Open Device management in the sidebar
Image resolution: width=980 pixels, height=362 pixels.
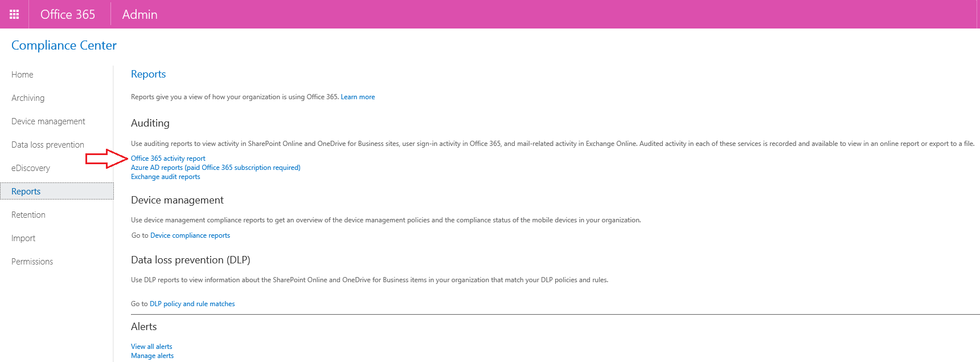pos(48,121)
